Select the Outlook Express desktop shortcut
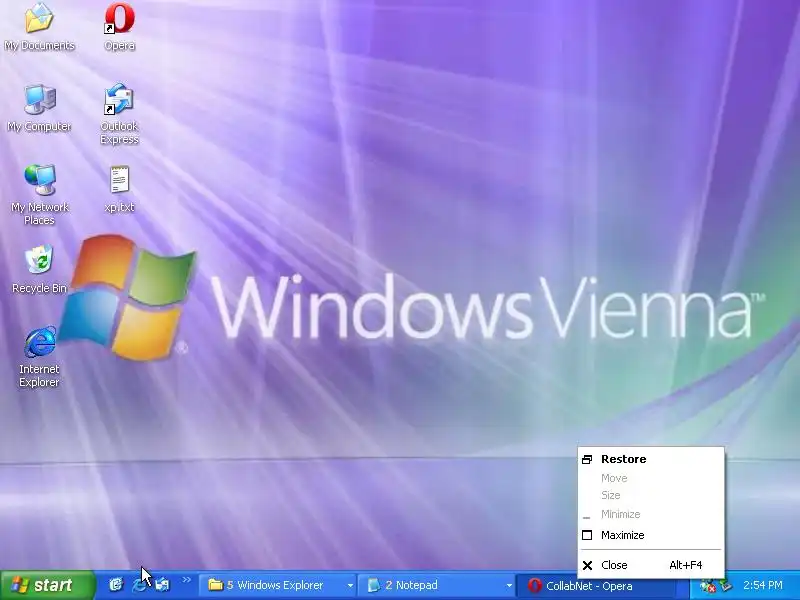Image resolution: width=800 pixels, height=600 pixels. pos(119,114)
